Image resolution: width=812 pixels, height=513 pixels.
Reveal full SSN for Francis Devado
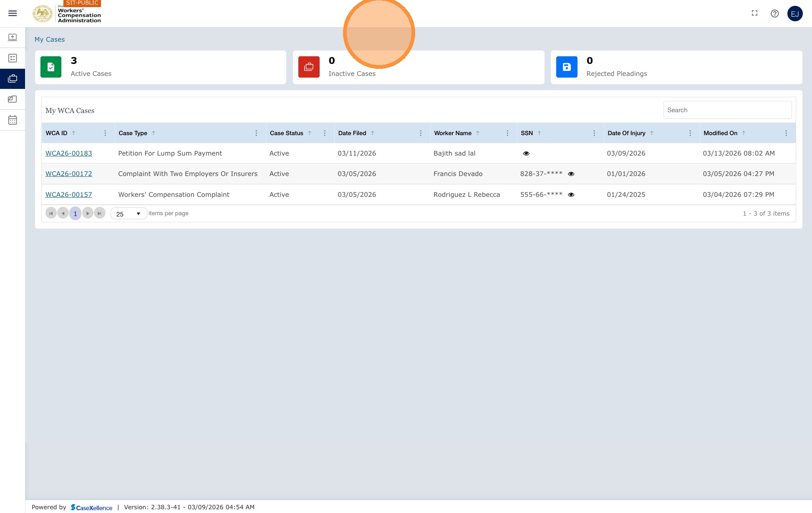(x=571, y=174)
